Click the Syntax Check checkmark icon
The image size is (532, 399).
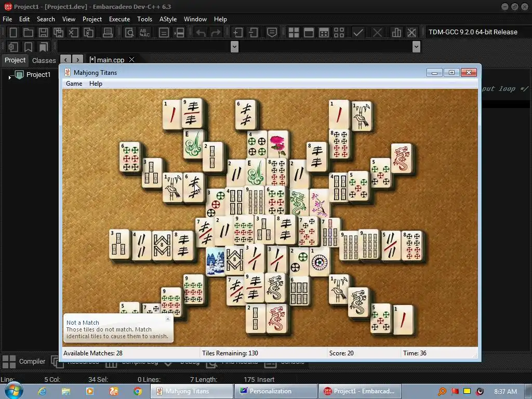tap(358, 33)
